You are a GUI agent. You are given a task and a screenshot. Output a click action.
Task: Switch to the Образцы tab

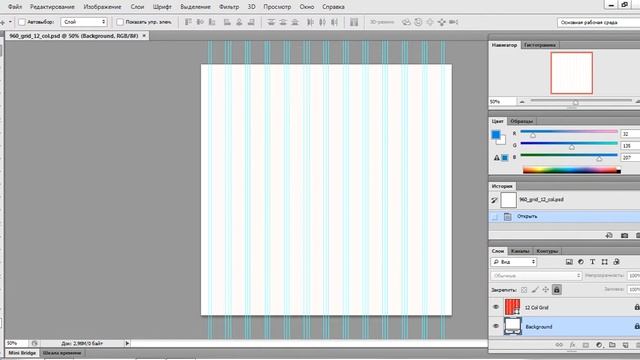pyautogui.click(x=521, y=121)
